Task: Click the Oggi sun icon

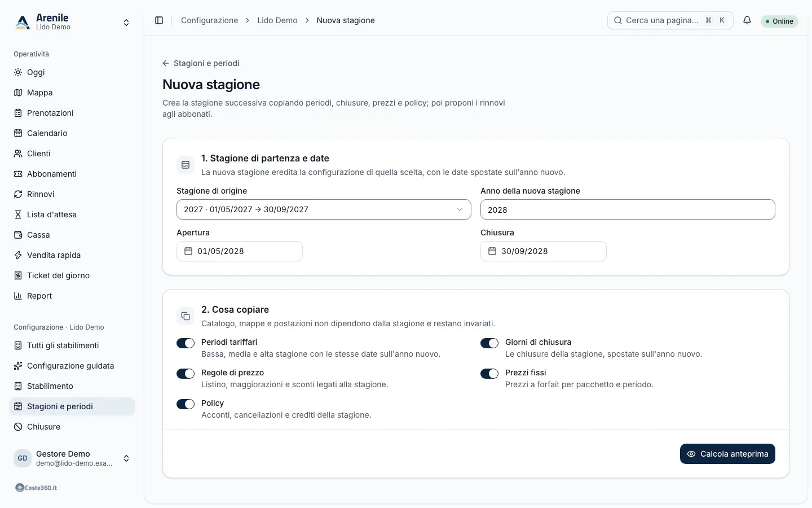Action: (18, 72)
